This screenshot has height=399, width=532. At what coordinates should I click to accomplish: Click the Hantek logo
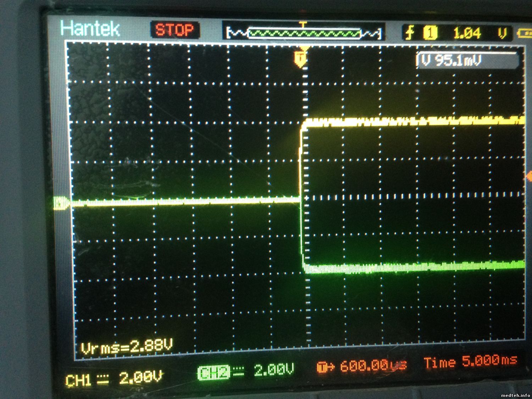click(x=90, y=29)
